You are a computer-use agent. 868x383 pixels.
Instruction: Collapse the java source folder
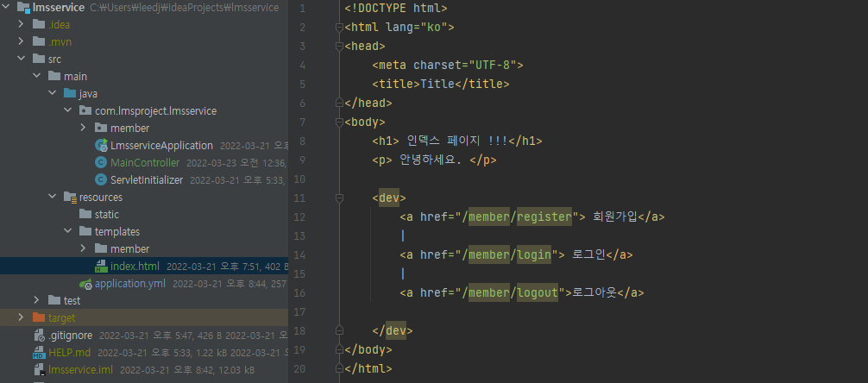(x=52, y=93)
